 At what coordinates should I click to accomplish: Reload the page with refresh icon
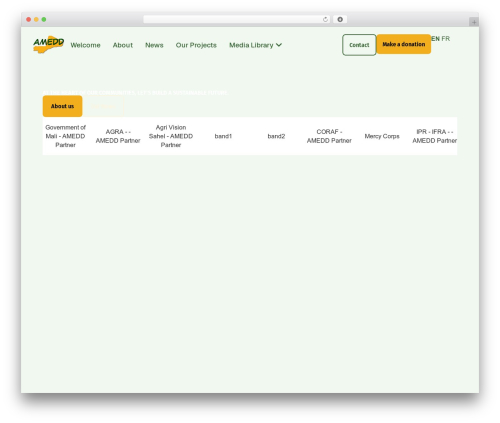tap(325, 19)
